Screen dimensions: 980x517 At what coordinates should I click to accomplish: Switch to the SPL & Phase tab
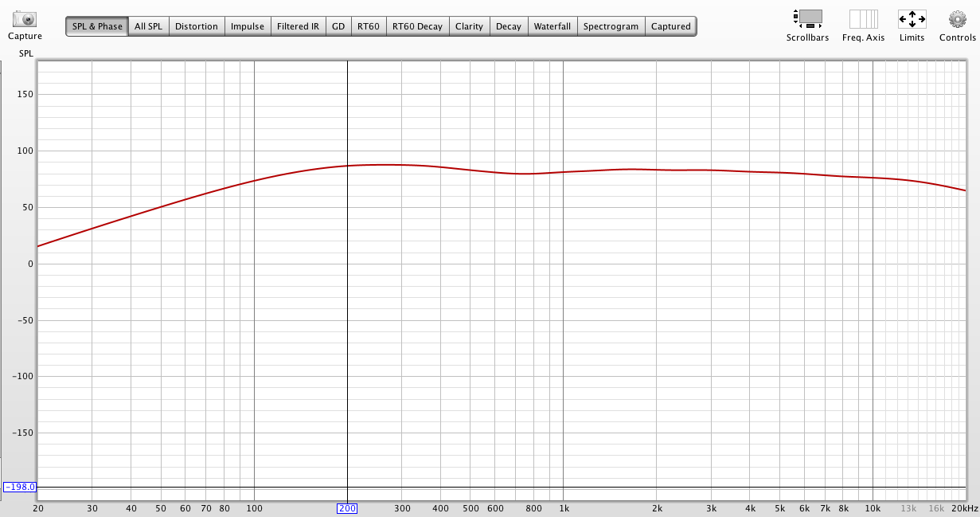97,26
